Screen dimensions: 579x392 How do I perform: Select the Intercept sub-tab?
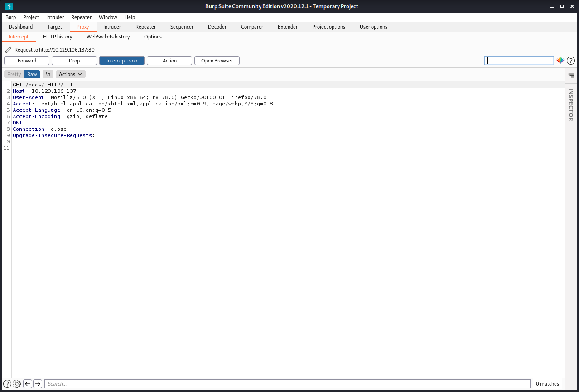(x=18, y=37)
